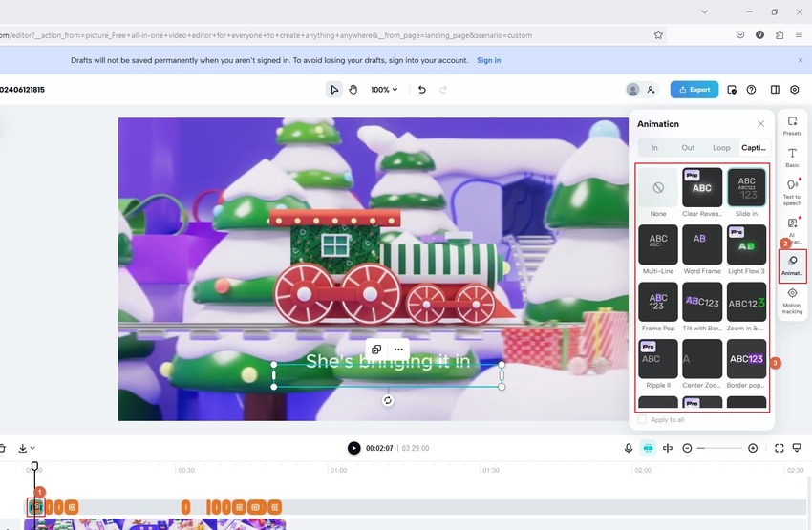812x530 pixels.
Task: Toggle the preview display icon at timeline right
Action: click(797, 448)
